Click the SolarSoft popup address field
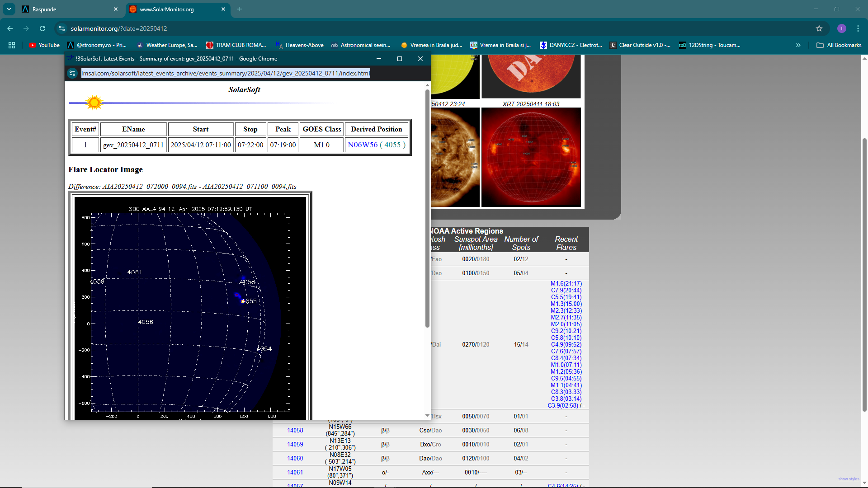This screenshot has width=868, height=488. click(226, 73)
